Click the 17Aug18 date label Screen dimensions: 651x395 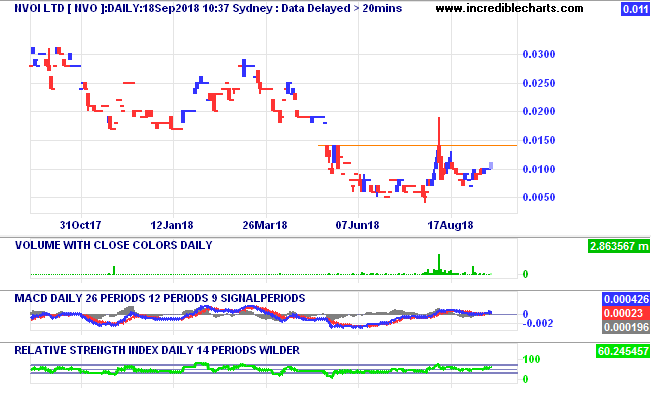(x=450, y=225)
